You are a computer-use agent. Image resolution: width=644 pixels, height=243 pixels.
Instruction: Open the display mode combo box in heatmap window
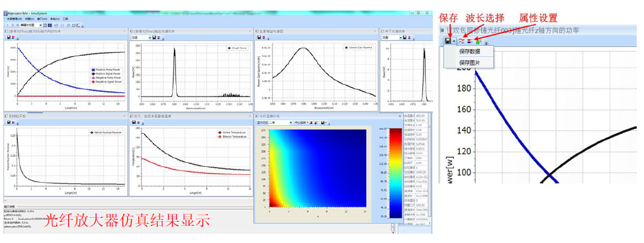275,122
